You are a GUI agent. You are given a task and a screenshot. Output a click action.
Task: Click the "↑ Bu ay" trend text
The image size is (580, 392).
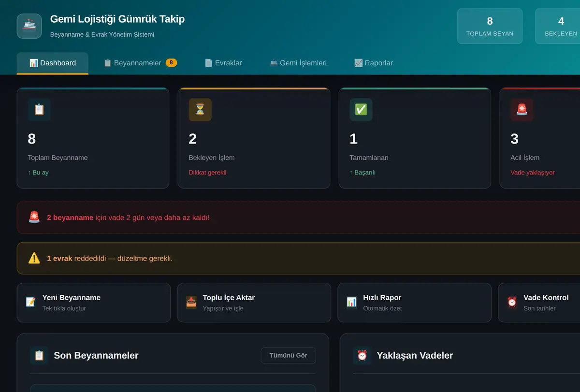pos(38,173)
